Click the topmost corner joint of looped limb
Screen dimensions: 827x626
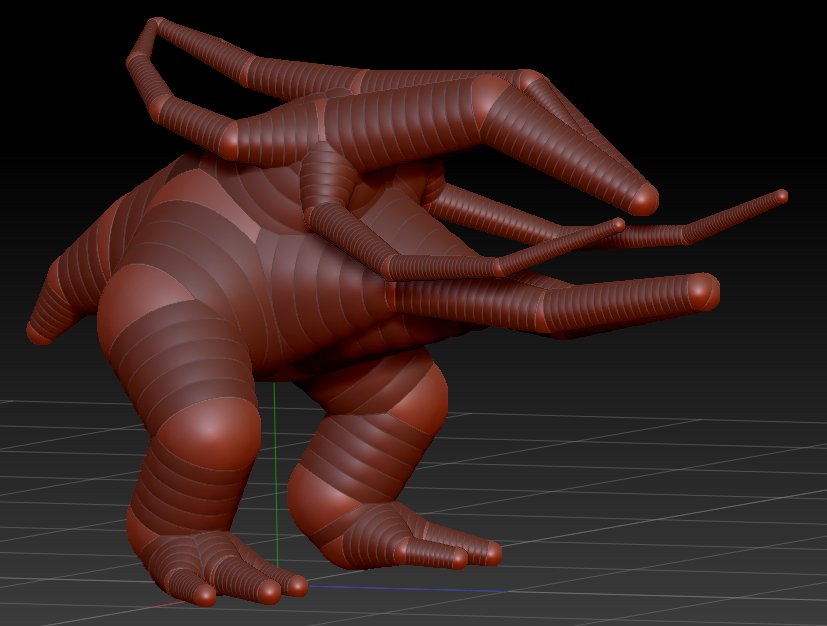point(157,24)
